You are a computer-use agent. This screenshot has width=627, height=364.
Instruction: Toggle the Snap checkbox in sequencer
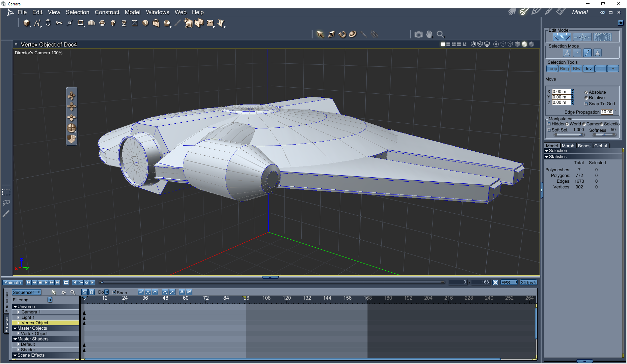tap(114, 292)
